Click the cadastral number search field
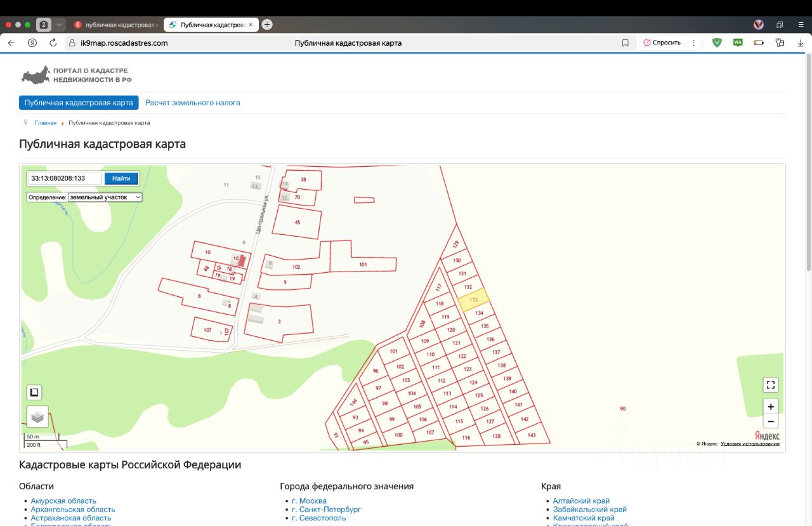 65,178
